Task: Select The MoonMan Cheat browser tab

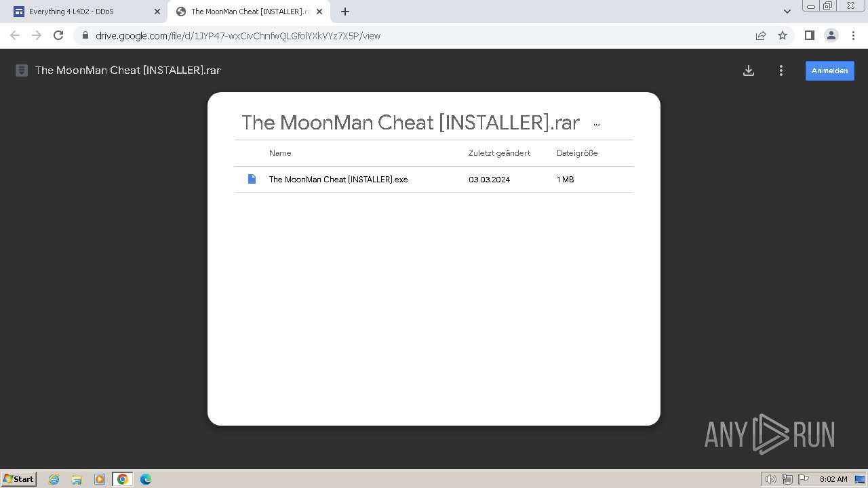Action: (x=249, y=12)
